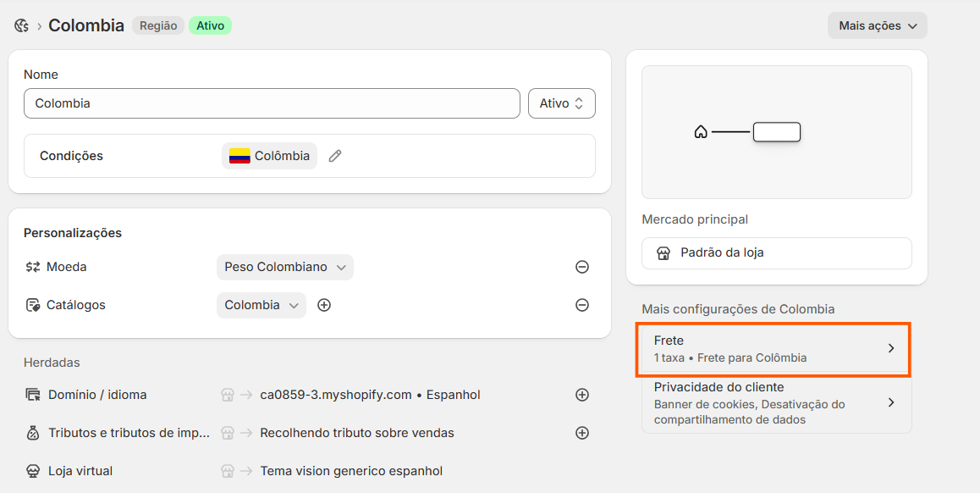
Task: Click the Padrão da loja main market button
Action: [776, 252]
